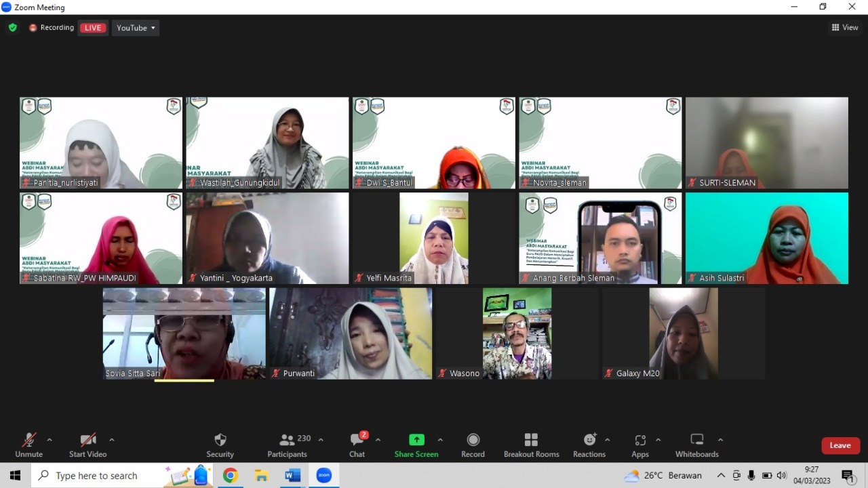Select Wastilah_Gunungkidul video tile
This screenshot has width=868, height=488.
point(267,143)
